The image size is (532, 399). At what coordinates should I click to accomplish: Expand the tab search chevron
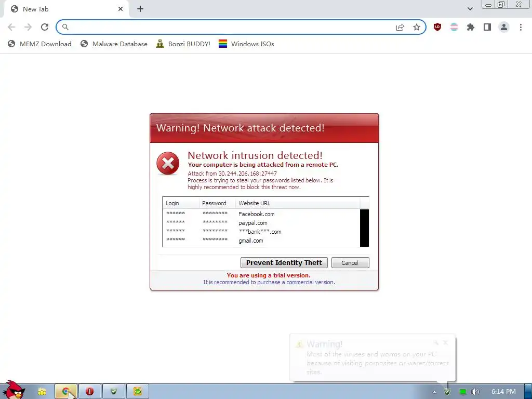(x=470, y=9)
